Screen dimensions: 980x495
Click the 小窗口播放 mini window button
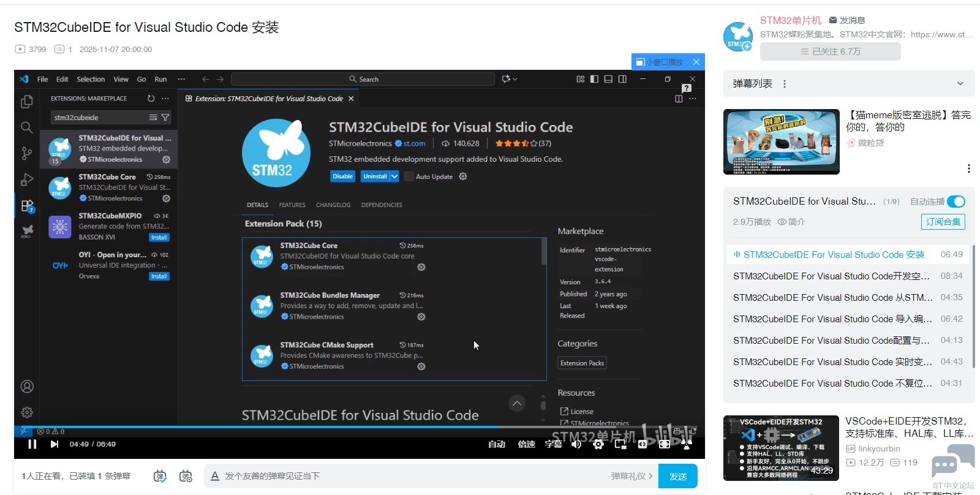click(x=660, y=62)
